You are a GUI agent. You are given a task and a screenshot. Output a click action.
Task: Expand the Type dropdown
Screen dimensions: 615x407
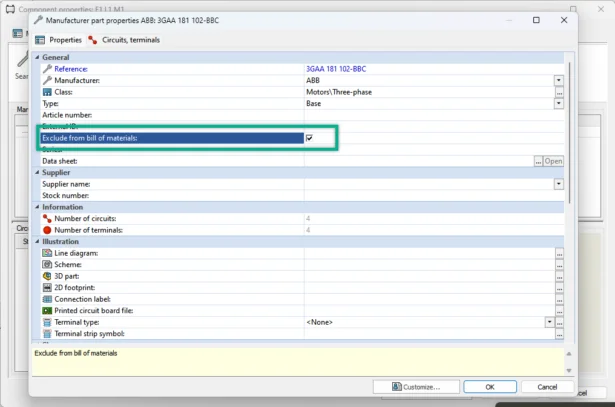(559, 103)
